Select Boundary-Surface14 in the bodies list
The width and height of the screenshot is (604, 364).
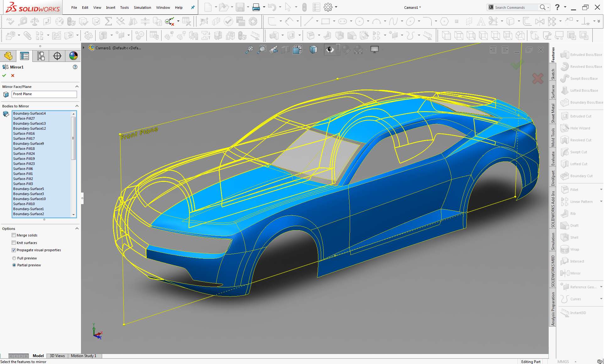[x=30, y=113]
